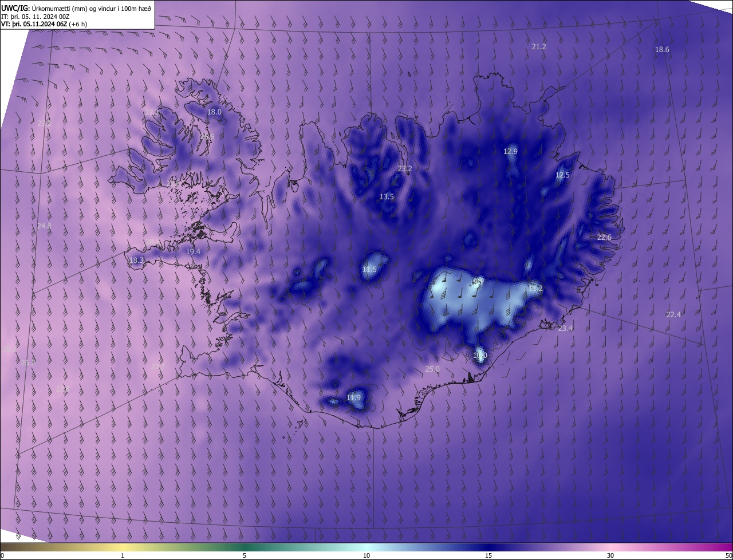Select the 25.0 value label
733x560 pixels.
point(432,369)
